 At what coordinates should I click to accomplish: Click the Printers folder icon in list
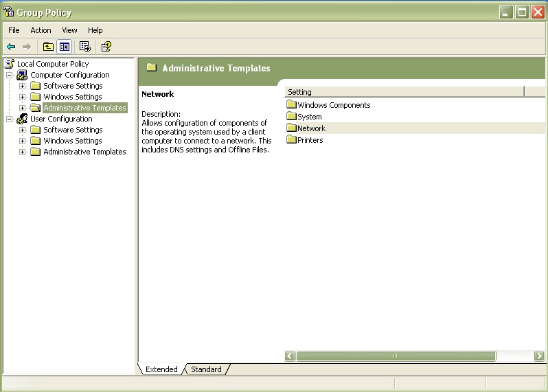coord(291,139)
